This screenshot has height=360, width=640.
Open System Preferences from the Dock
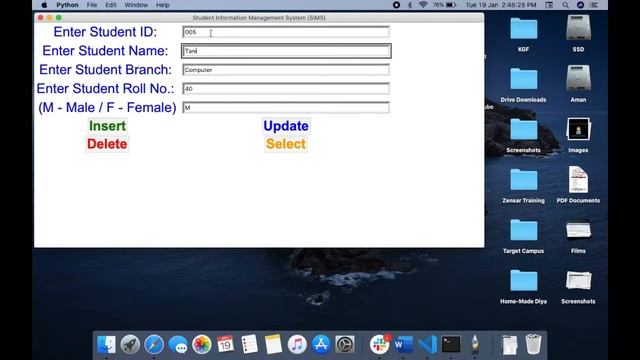pos(345,344)
